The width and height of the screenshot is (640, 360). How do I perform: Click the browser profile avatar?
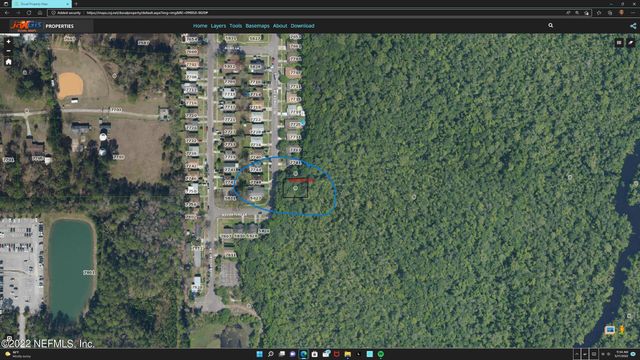pyautogui.click(x=621, y=13)
